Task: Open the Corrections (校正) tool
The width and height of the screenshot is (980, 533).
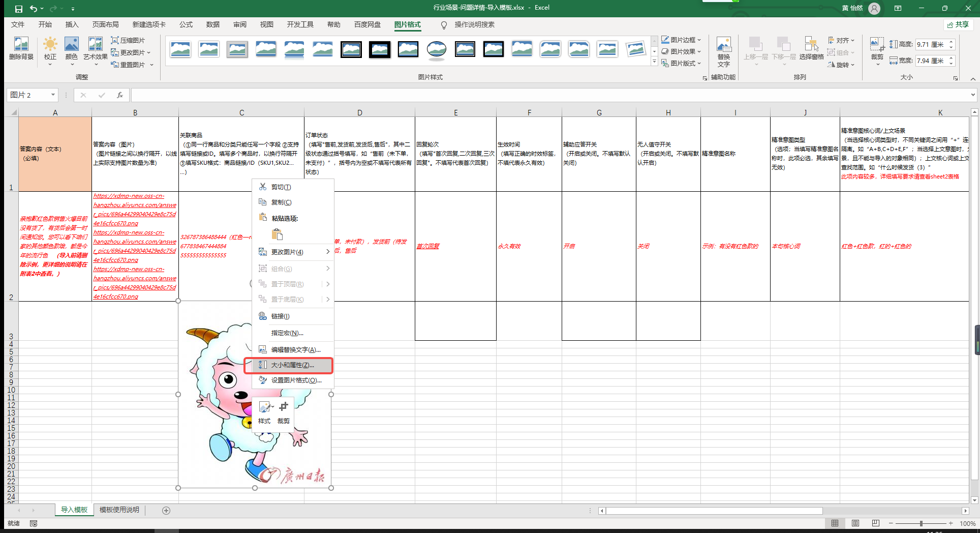Action: pyautogui.click(x=50, y=51)
